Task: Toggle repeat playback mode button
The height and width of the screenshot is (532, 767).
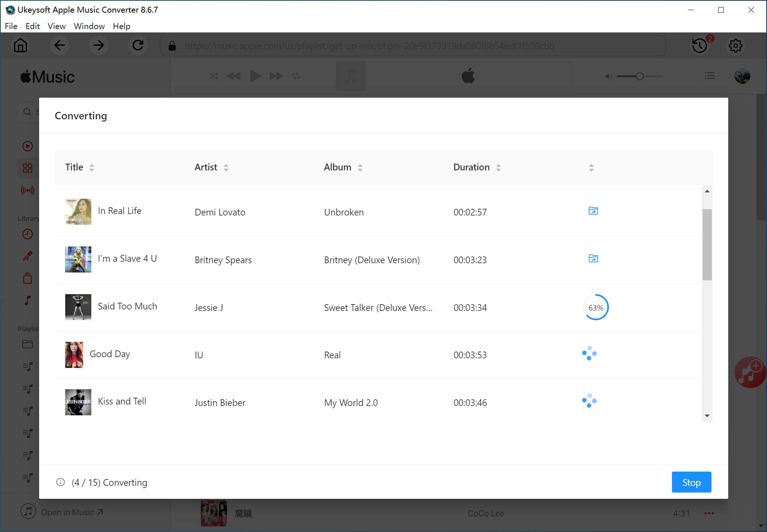Action: point(296,76)
